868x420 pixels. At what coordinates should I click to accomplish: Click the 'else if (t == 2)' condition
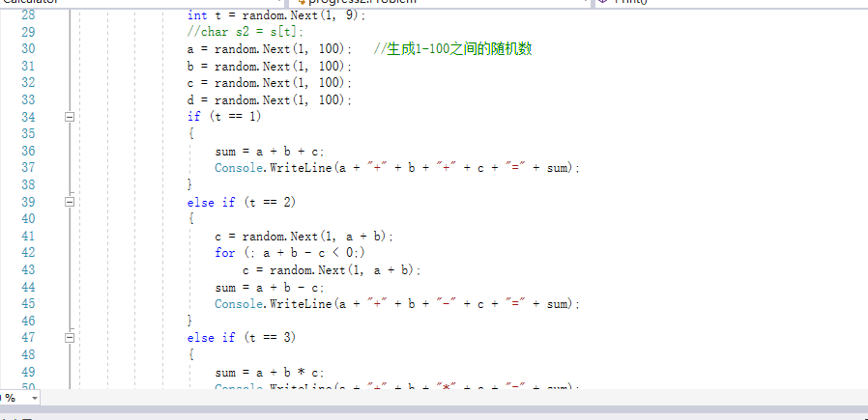[242, 202]
